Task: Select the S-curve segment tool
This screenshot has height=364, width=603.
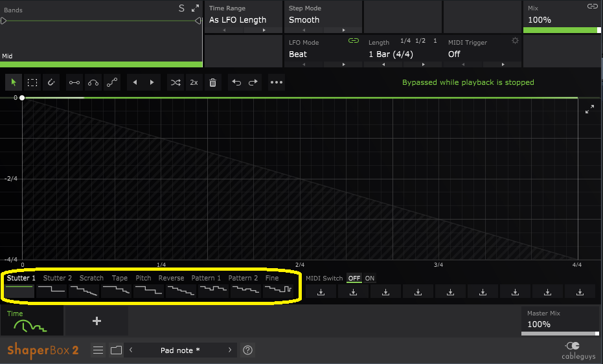Action: pyautogui.click(x=112, y=82)
